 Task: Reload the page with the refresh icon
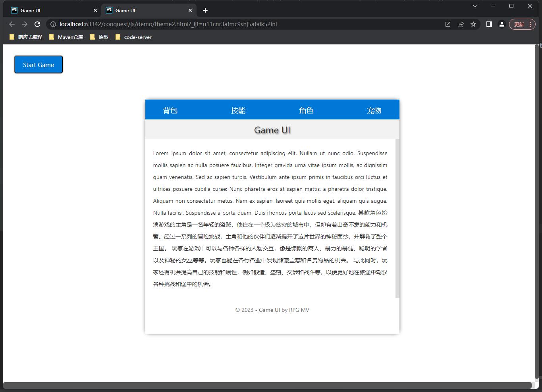coord(37,24)
